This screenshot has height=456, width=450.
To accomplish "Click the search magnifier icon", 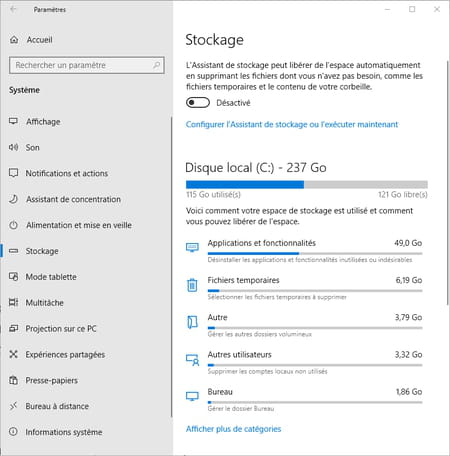I will (156, 65).
